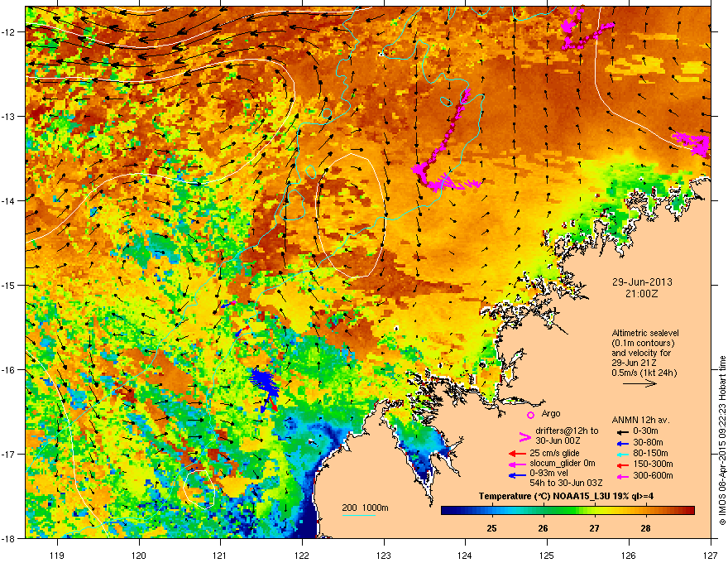Viewport: 728px width, 563px height.
Task: Click longitude axis label 125
Action: tap(547, 555)
